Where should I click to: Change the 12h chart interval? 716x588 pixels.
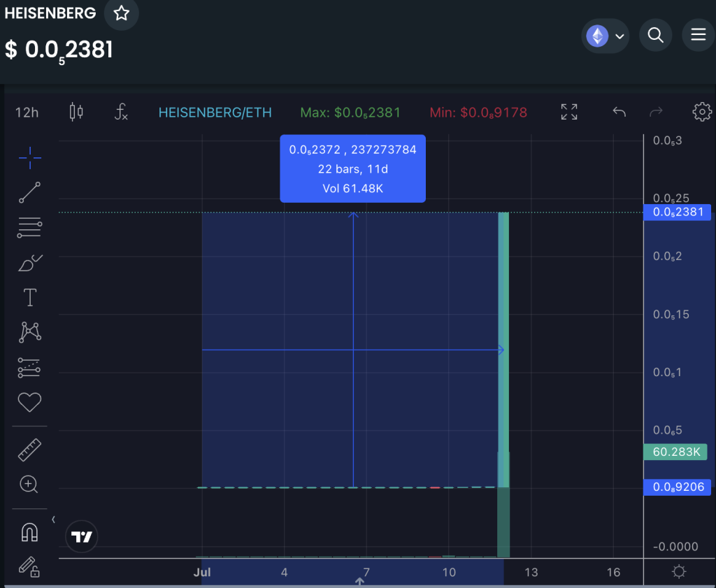[x=27, y=112]
